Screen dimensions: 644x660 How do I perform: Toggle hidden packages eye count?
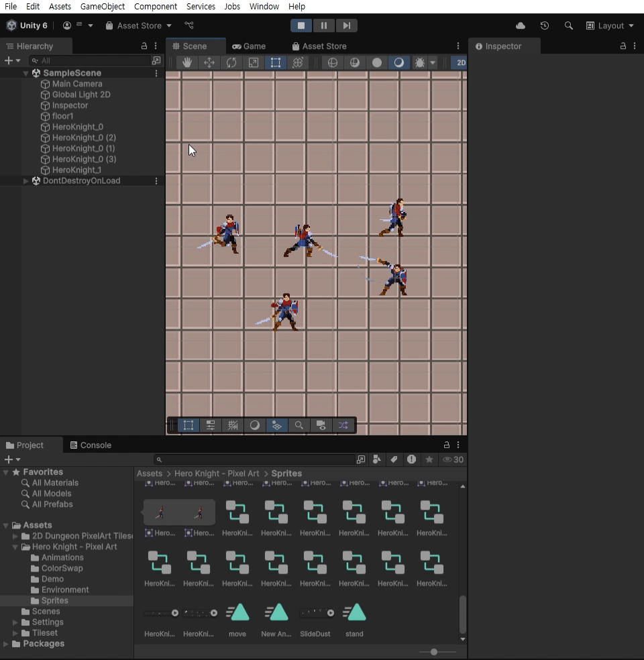pos(453,459)
